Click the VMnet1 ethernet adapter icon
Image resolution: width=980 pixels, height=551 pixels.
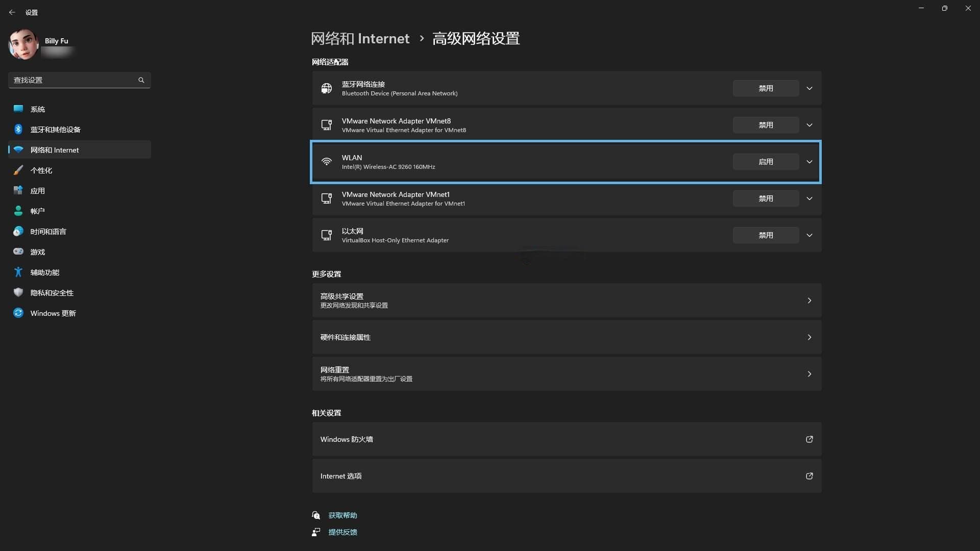(327, 198)
